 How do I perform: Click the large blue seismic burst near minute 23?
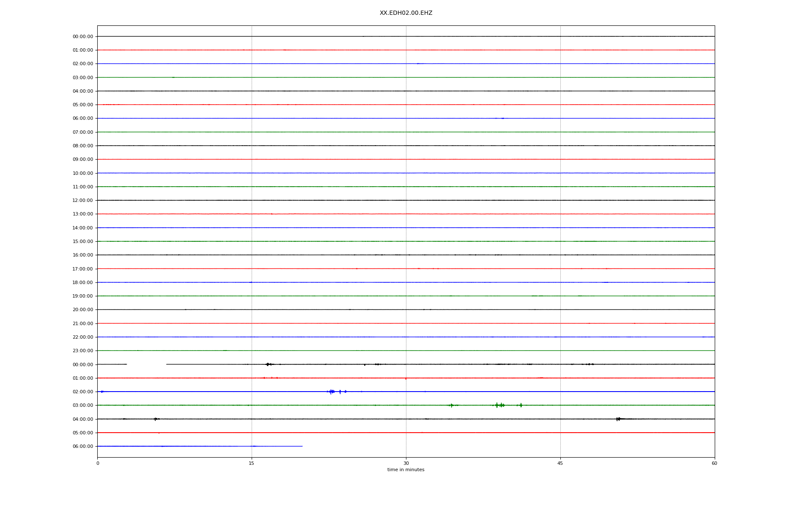pos(331,392)
